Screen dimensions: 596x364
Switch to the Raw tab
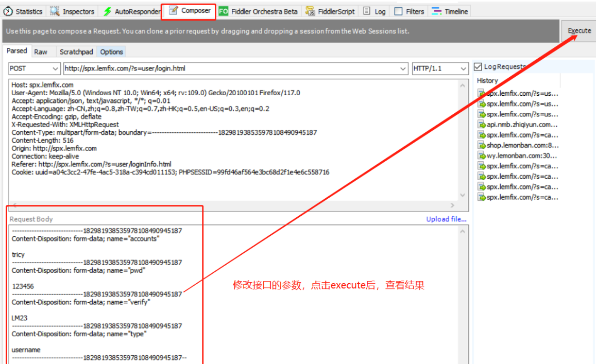point(40,51)
